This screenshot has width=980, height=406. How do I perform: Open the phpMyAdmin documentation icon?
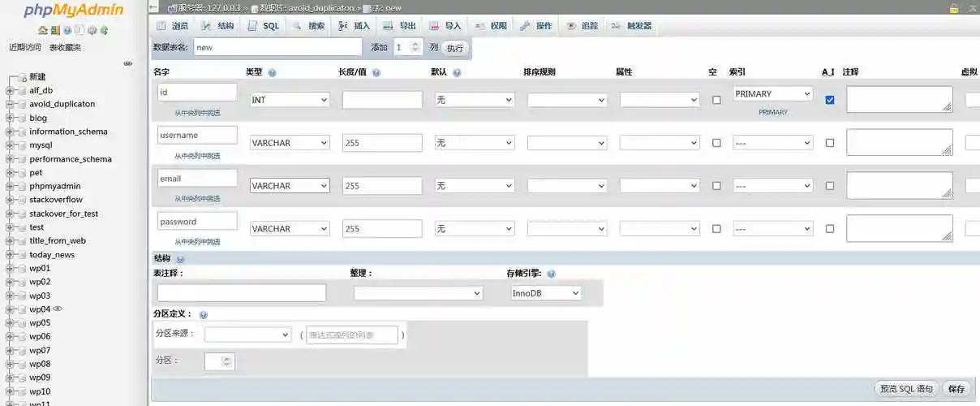[67, 30]
